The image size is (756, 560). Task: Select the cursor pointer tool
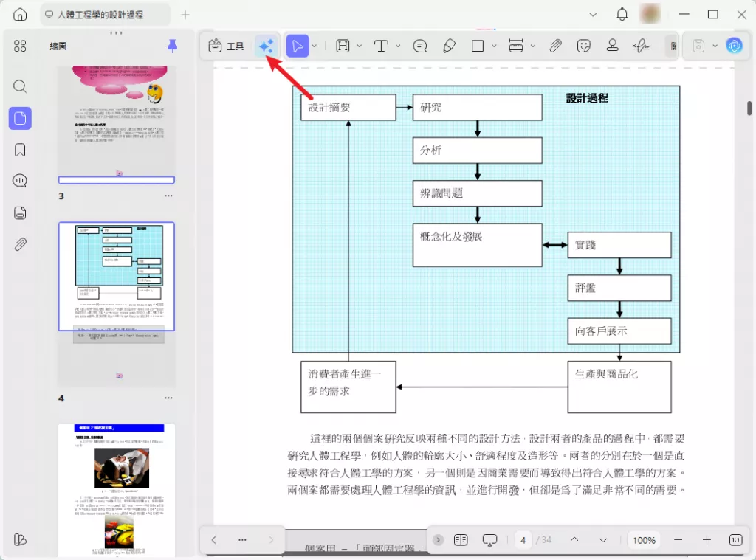(298, 46)
